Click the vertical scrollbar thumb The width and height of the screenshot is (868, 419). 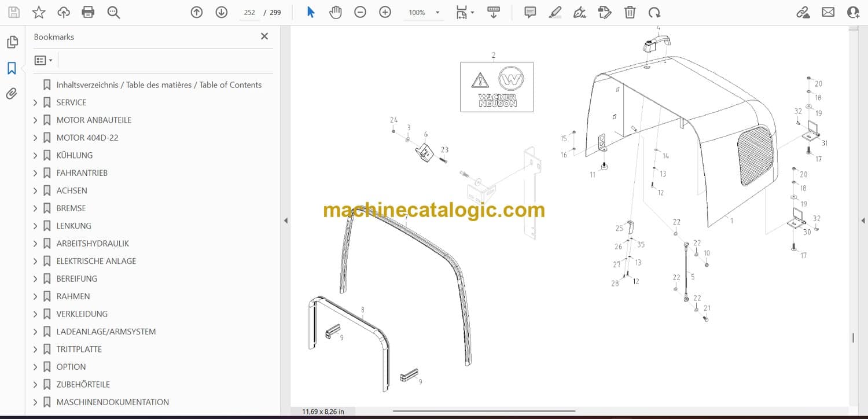854,338
